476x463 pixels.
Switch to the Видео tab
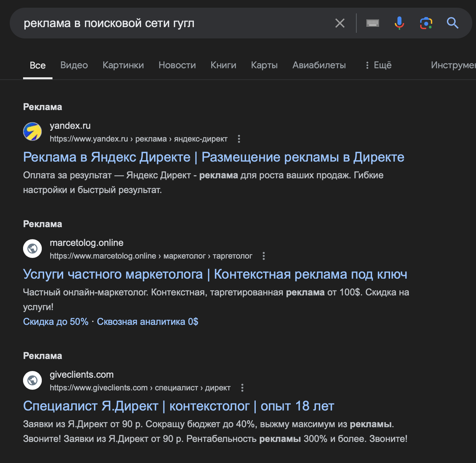pos(74,65)
